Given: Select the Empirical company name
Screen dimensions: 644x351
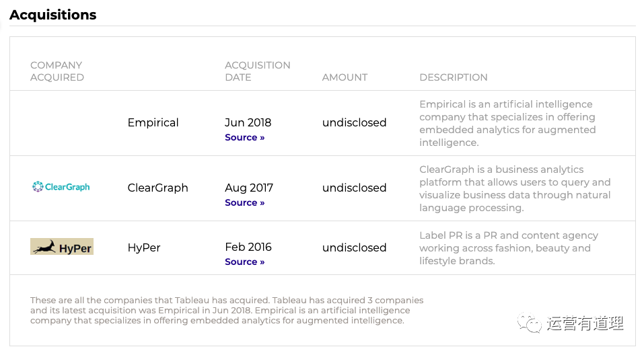Looking at the screenshot, I should pyautogui.click(x=153, y=123).
